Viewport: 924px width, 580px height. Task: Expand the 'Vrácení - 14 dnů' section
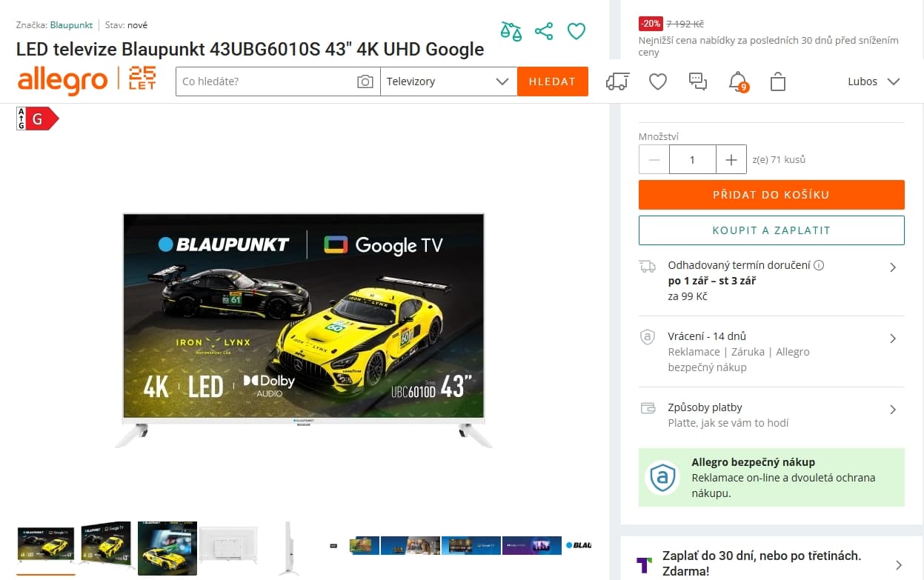[x=893, y=339]
